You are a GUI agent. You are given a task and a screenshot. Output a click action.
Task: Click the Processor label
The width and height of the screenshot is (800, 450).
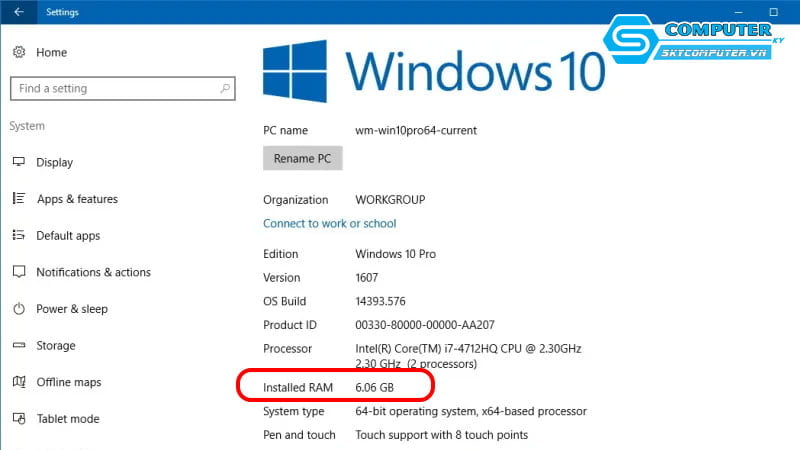[287, 348]
